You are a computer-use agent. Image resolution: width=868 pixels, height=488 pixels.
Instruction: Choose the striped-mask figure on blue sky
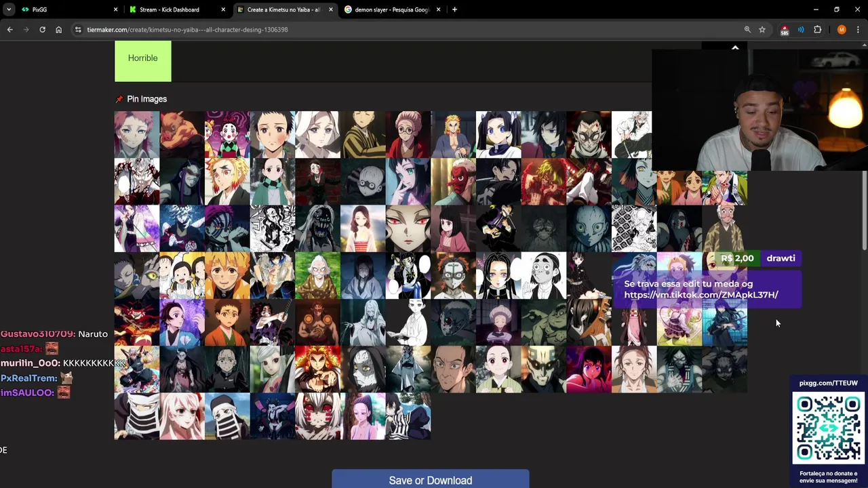pos(227,417)
